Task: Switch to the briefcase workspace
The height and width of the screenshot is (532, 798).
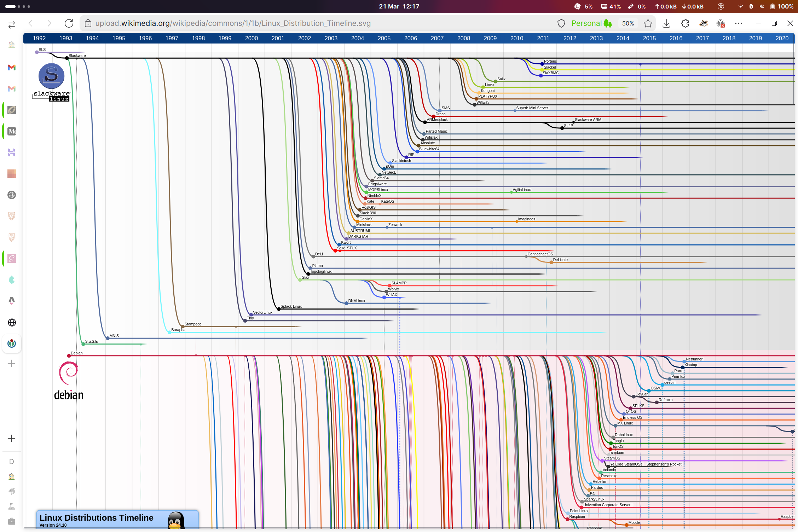Action: point(12,521)
